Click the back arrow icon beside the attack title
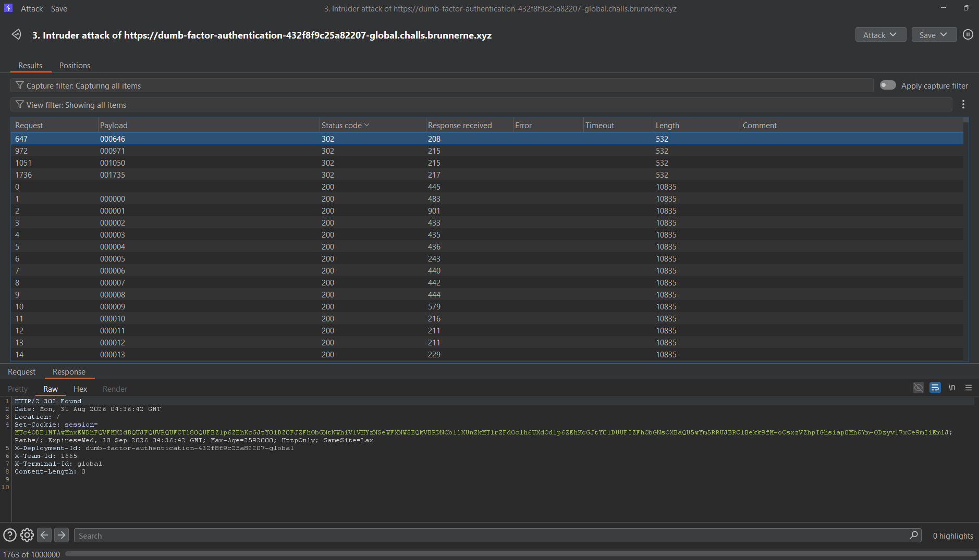 pyautogui.click(x=16, y=34)
